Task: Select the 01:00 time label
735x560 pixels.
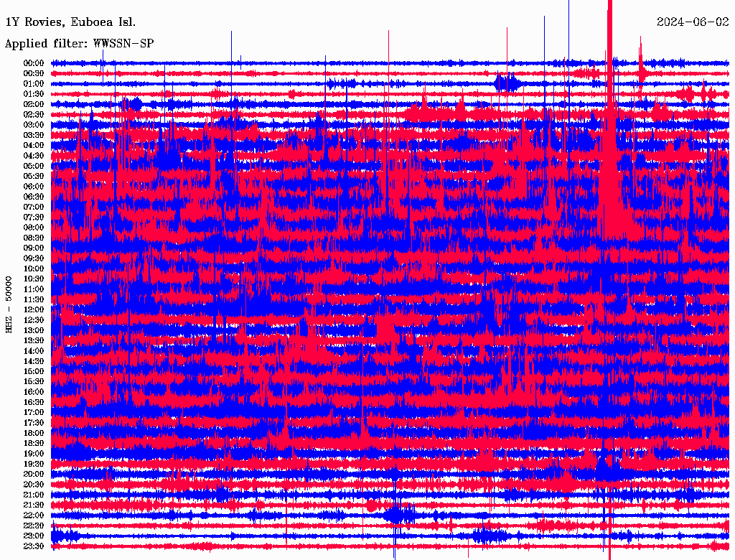Action: coord(34,84)
